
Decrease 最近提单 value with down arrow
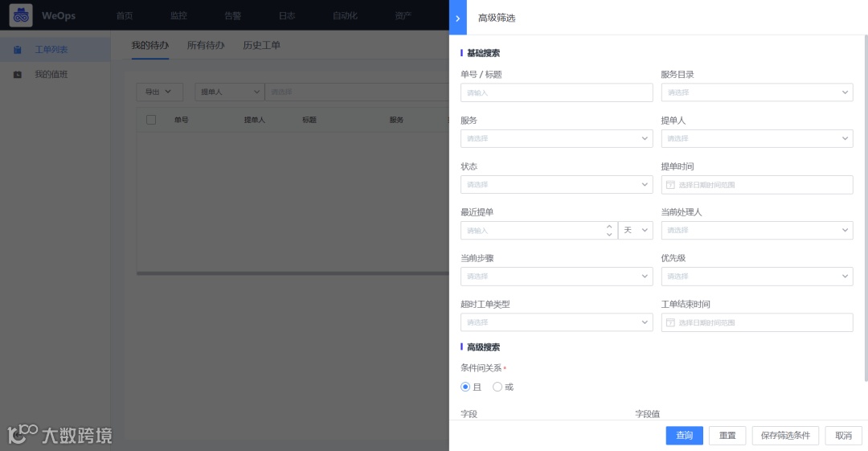point(609,235)
